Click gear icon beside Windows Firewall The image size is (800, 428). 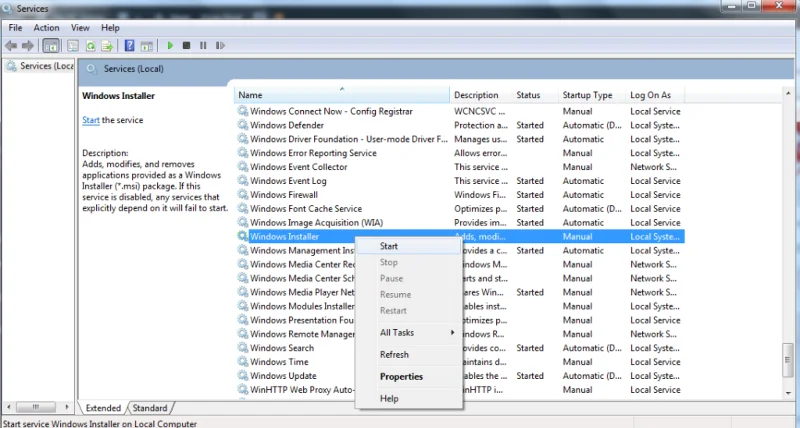coord(243,194)
